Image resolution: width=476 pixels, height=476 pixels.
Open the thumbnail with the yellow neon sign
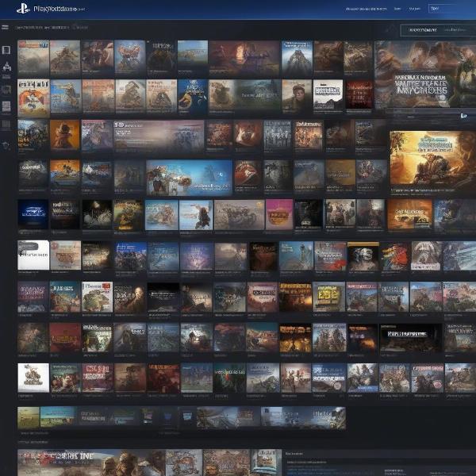pyautogui.click(x=328, y=297)
